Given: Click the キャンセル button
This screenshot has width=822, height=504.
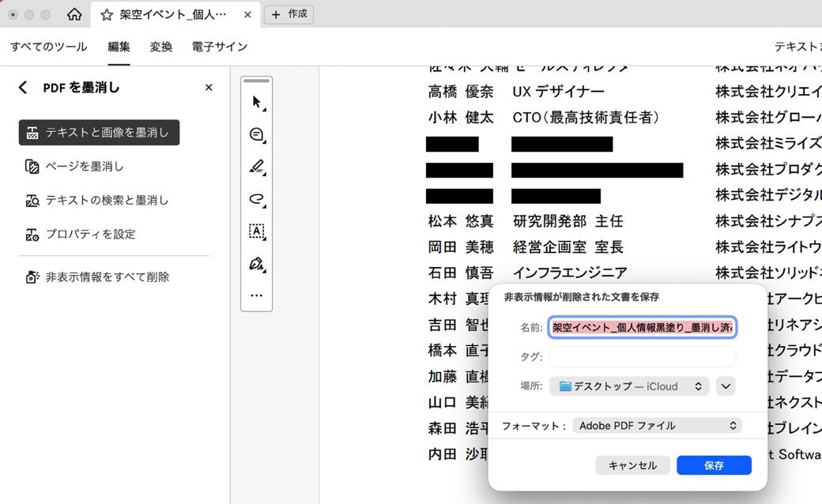Looking at the screenshot, I should pos(632,465).
